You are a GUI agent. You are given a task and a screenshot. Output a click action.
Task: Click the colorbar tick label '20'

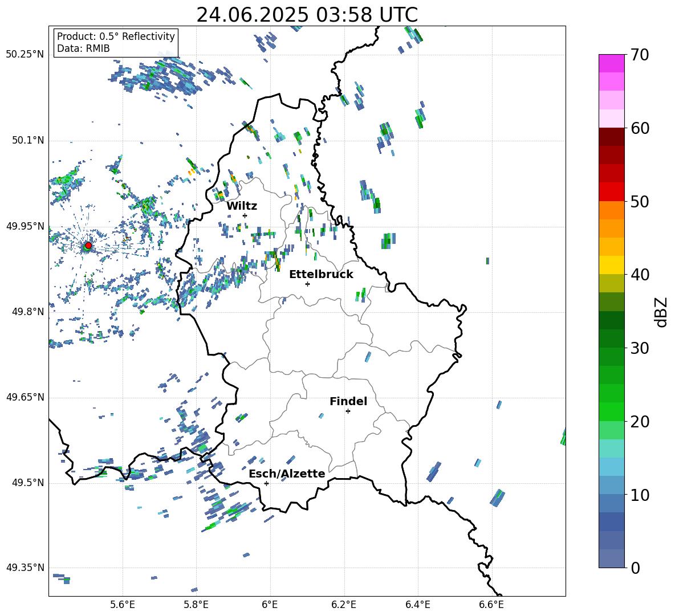click(x=640, y=421)
